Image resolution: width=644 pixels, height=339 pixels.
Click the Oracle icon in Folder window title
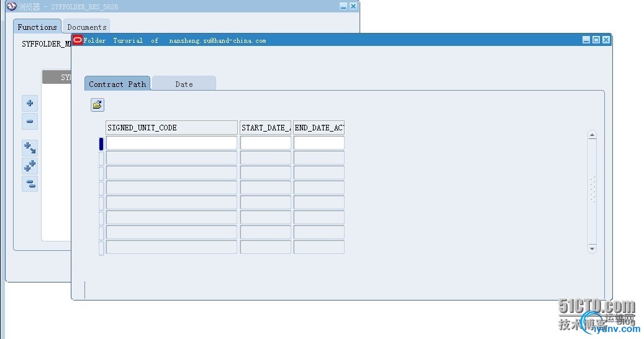point(78,40)
